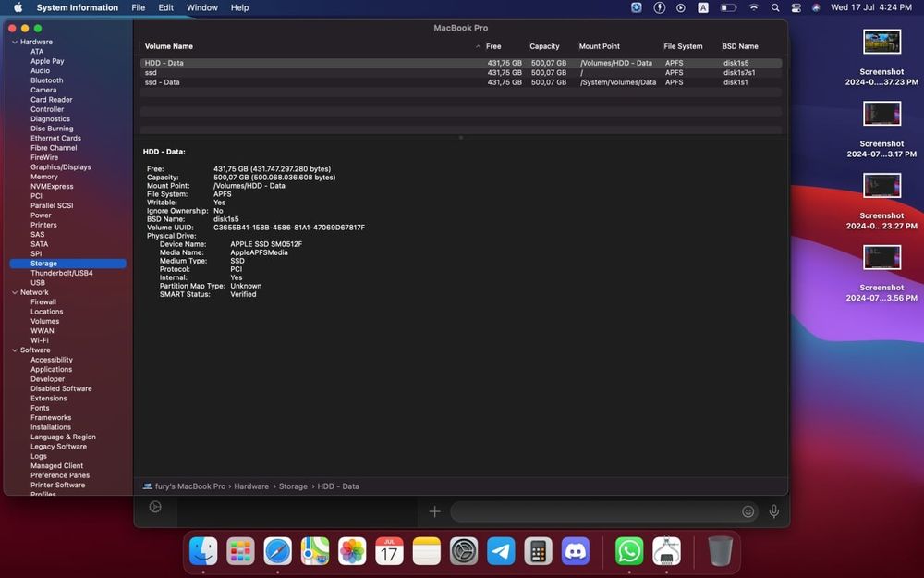Image resolution: width=924 pixels, height=578 pixels.
Task: Select Legacy Software in sidebar
Action: [58, 447]
